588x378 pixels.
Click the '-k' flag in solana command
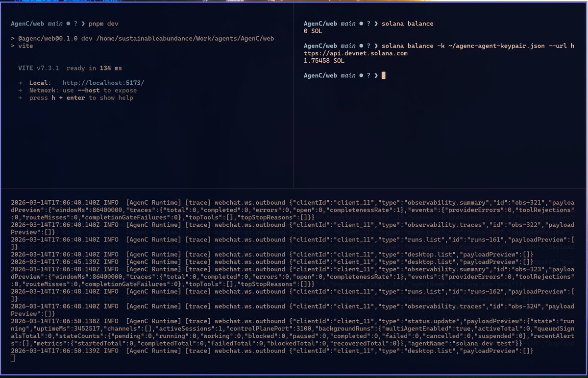pos(441,46)
